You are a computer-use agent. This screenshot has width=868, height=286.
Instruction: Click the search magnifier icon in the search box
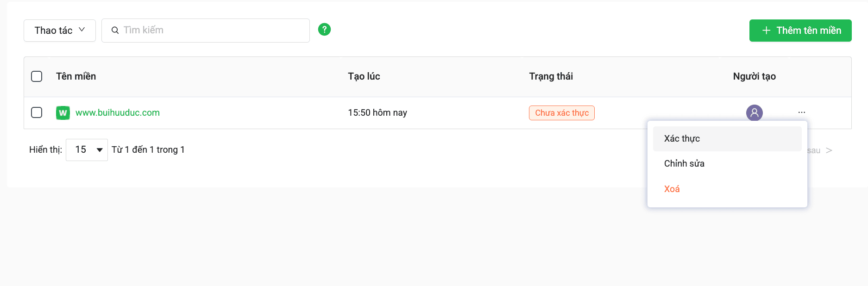pos(114,30)
